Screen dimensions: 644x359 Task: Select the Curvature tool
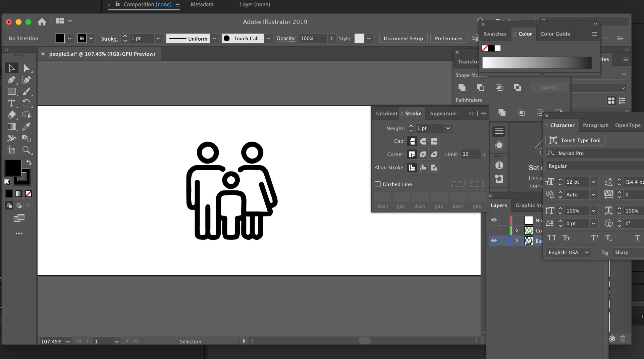(x=26, y=80)
